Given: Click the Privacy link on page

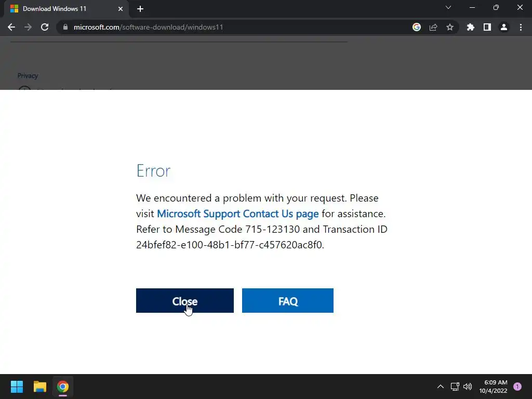Looking at the screenshot, I should 28,76.
